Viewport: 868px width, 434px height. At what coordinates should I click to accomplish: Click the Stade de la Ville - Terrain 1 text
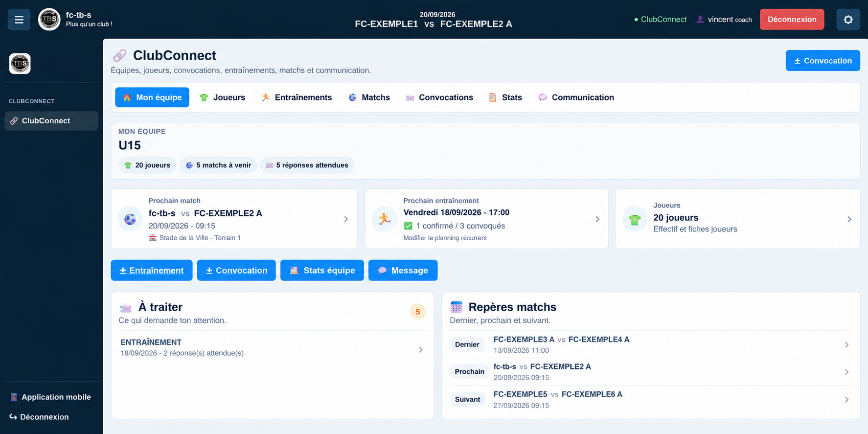[x=200, y=238]
